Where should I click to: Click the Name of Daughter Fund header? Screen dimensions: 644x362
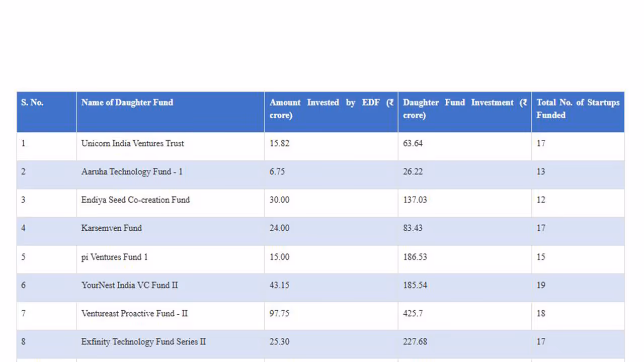coord(127,103)
